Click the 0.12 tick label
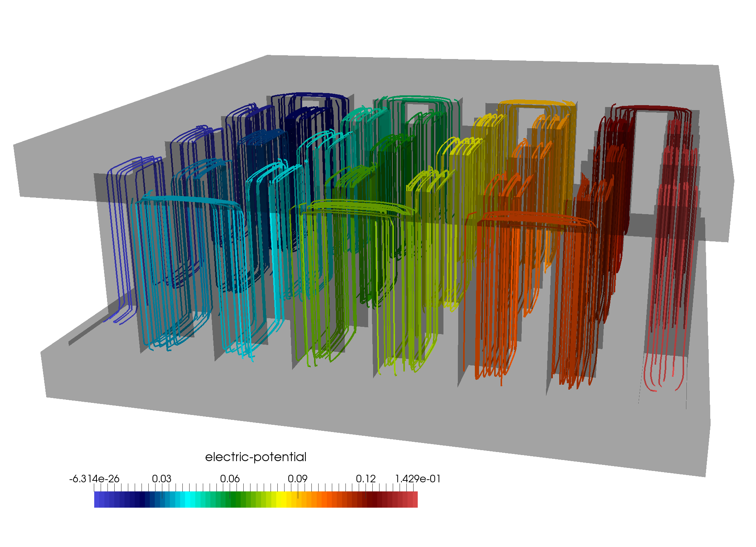The height and width of the screenshot is (547, 756). coord(365,477)
